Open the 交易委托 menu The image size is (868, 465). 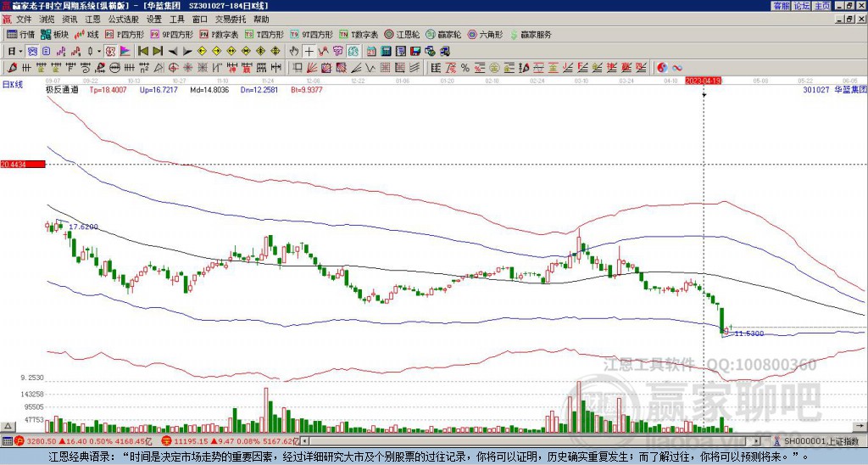tap(231, 20)
